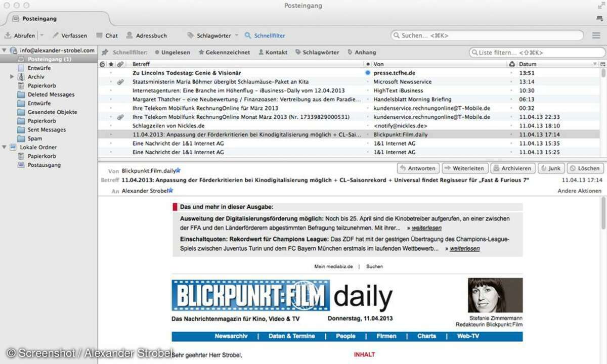
Task: Select the Posteingang (1) folder
Action: click(x=49, y=59)
